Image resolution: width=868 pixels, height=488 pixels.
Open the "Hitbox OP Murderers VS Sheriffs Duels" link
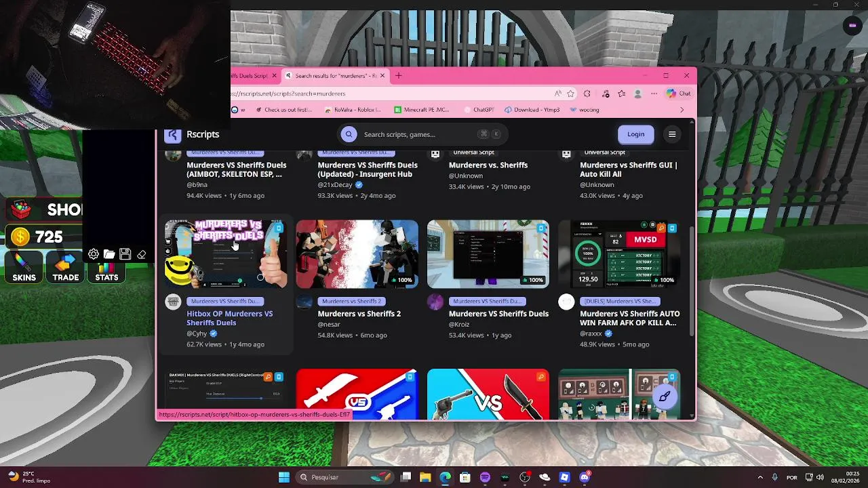pos(230,319)
